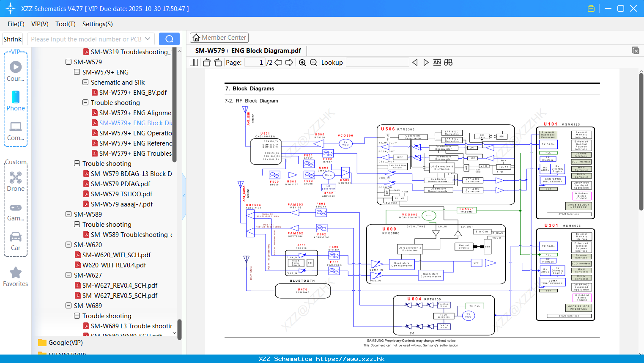This screenshot has height=363, width=644.
Task: Click the model number search field
Action: click(x=86, y=39)
